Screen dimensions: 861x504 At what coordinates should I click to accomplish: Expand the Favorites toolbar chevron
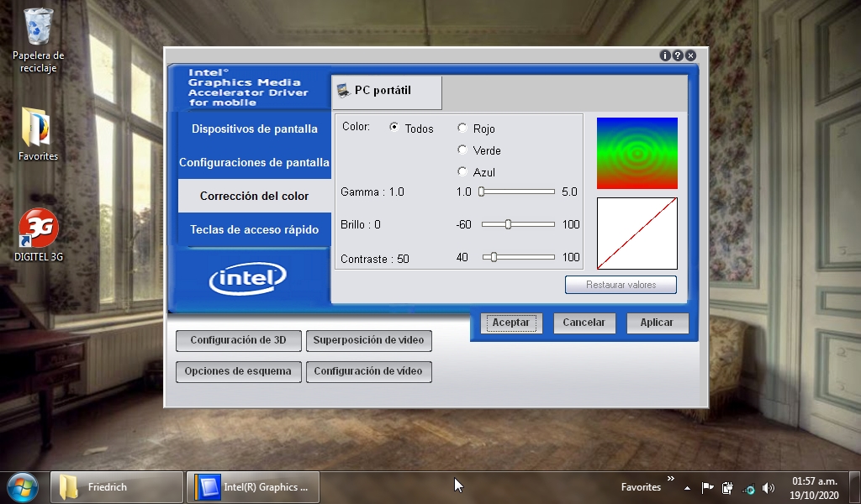click(x=670, y=479)
